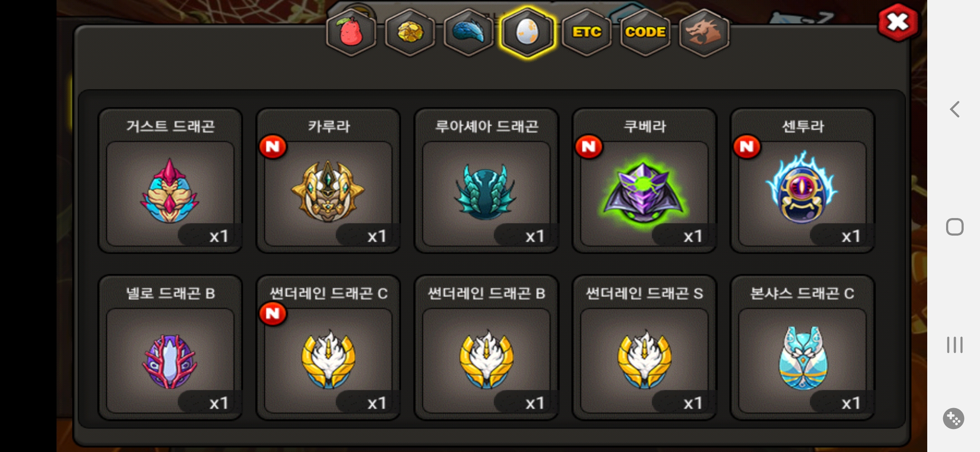Tap the Android back arrow
980x452 pixels.
(954, 109)
